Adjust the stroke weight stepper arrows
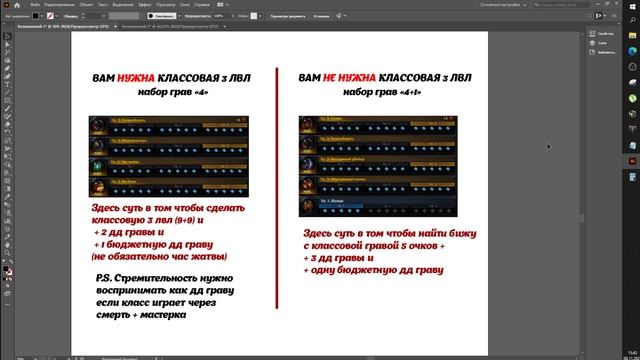The height and width of the screenshot is (360, 640). (83, 16)
